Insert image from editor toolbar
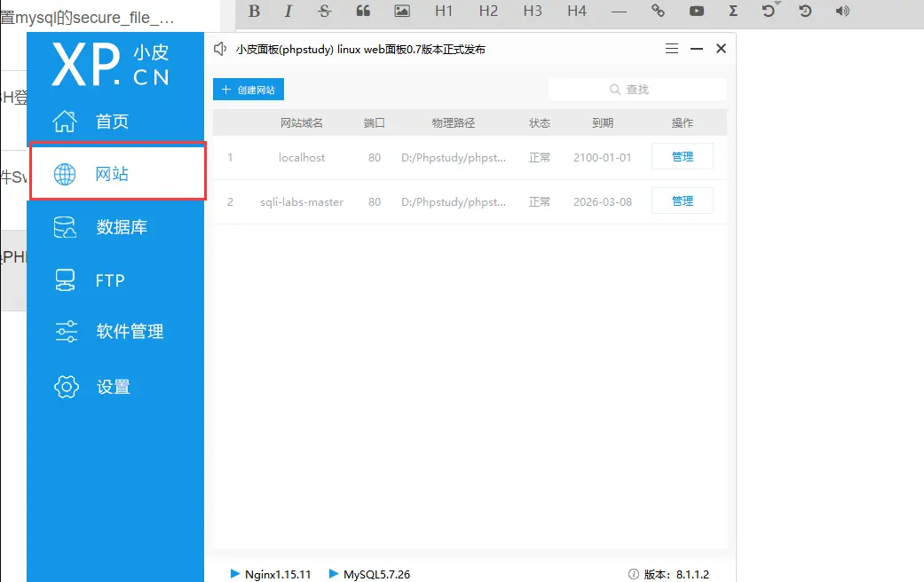The height and width of the screenshot is (582, 924). [x=402, y=11]
